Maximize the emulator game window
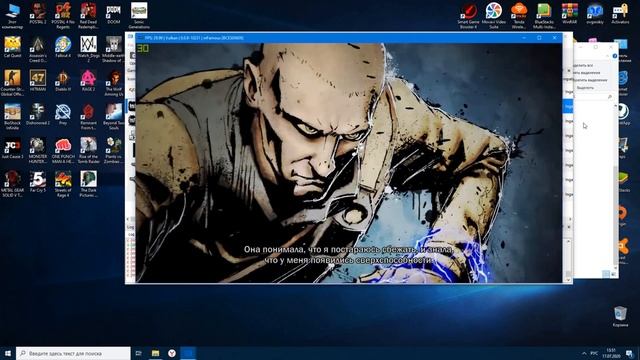Image resolution: width=640 pixels, height=360 pixels. [539, 38]
